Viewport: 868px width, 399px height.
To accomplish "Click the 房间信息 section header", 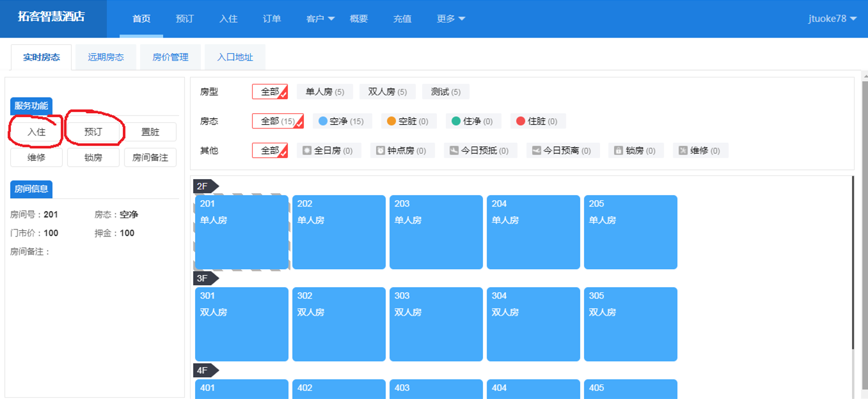I will click(x=31, y=189).
